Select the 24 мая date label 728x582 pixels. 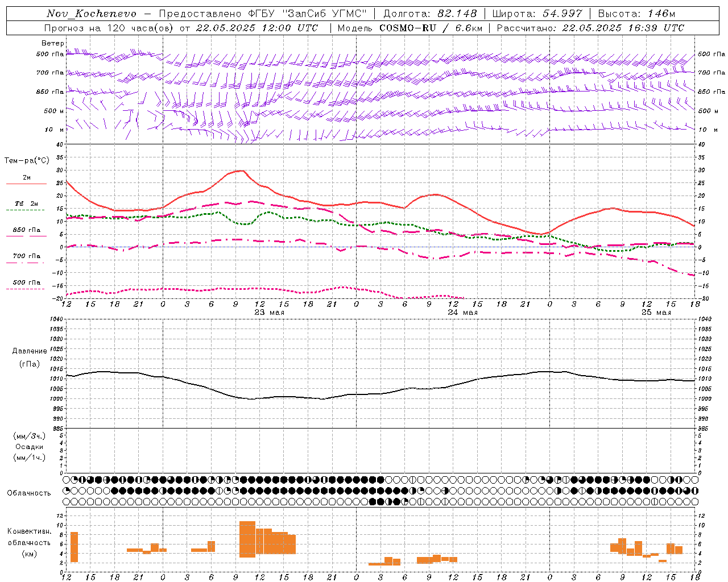pyautogui.click(x=462, y=312)
